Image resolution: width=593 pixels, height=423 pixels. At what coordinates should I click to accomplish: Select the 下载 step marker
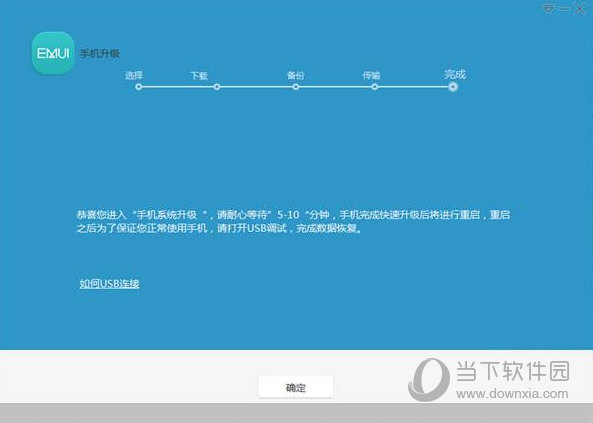click(x=217, y=87)
